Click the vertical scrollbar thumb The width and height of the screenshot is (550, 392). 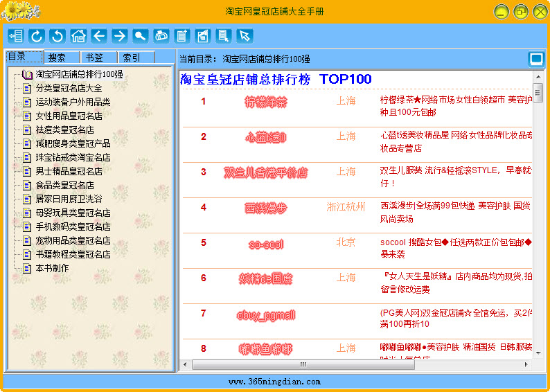(538, 93)
